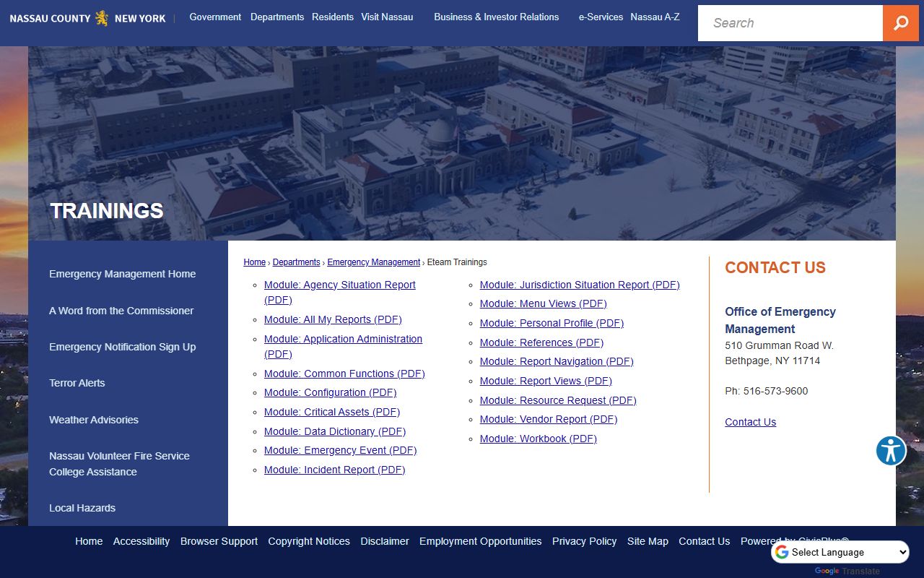Go to Emergency Management breadcrumb link
The image size is (924, 578).
pyautogui.click(x=373, y=262)
